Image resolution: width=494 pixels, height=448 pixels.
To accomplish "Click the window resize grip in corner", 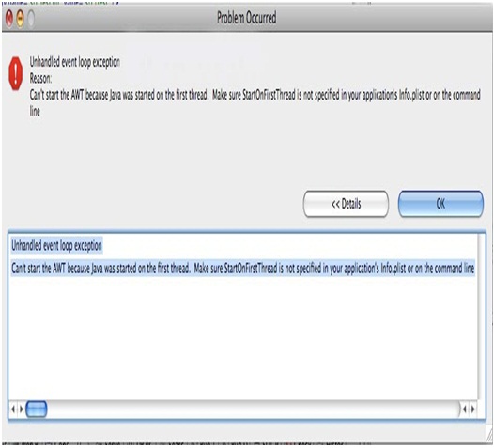I will pos(489,436).
